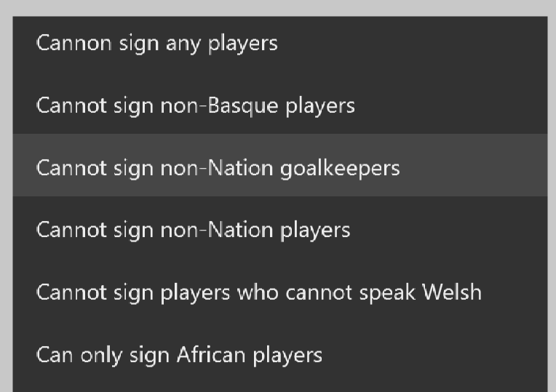Select 'Cannot sign non-Nation players' option
The height and width of the screenshot is (392, 556).
pyautogui.click(x=280, y=228)
